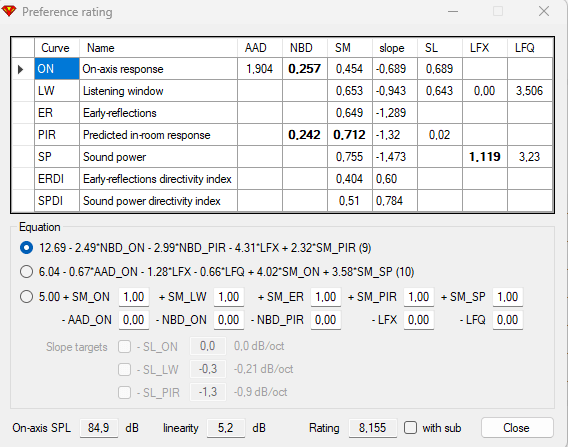Click 'Predicted in-room response' name cell
Image resolution: width=568 pixels, height=447 pixels.
pos(158,135)
